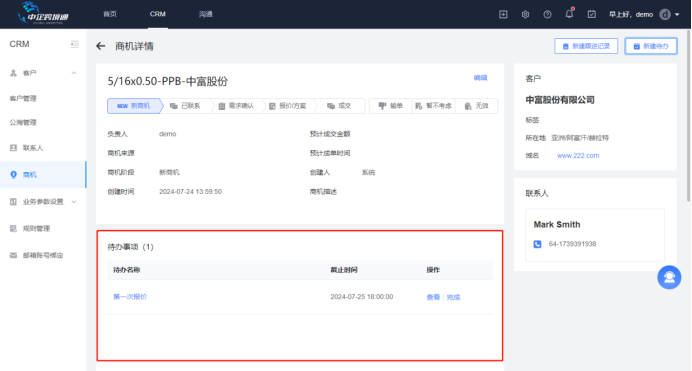
Task: Open 客户管理 in the sidebar
Action: tap(23, 98)
